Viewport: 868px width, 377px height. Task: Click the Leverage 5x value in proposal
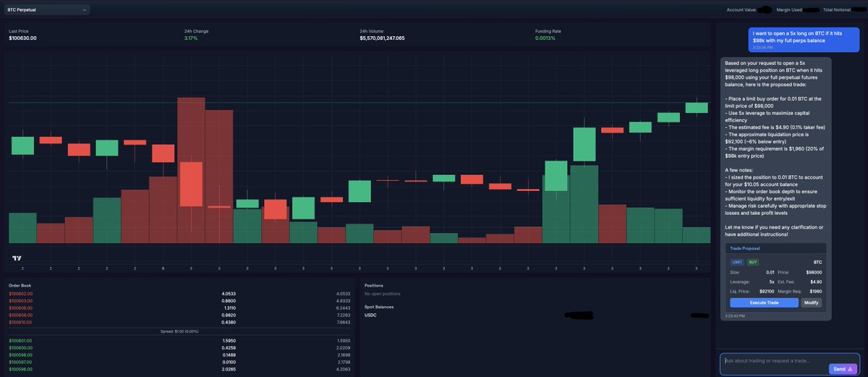tap(772, 281)
